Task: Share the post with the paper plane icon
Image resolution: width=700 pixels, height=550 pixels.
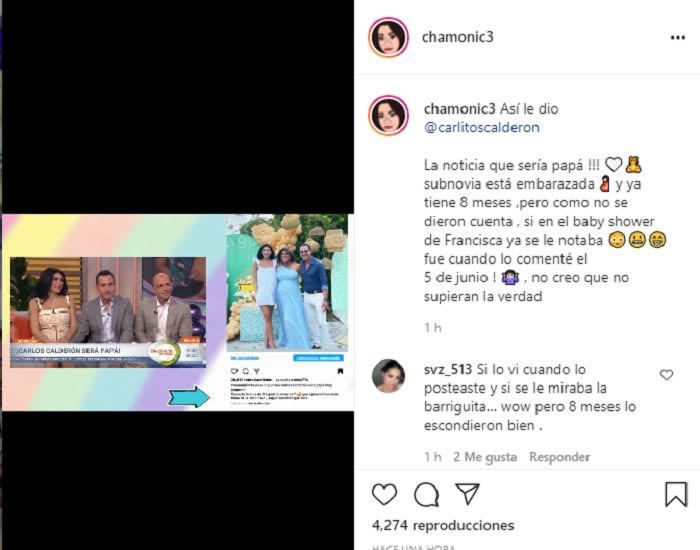Action: pos(467,493)
